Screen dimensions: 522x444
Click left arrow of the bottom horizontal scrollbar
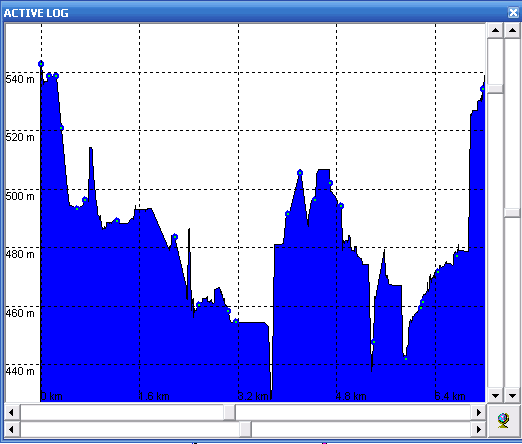[12, 429]
